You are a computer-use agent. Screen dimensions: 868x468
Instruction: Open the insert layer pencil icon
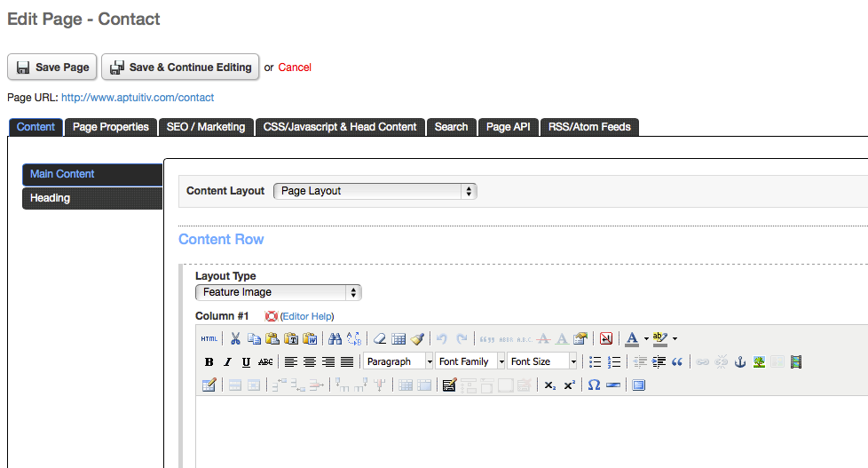pos(449,385)
